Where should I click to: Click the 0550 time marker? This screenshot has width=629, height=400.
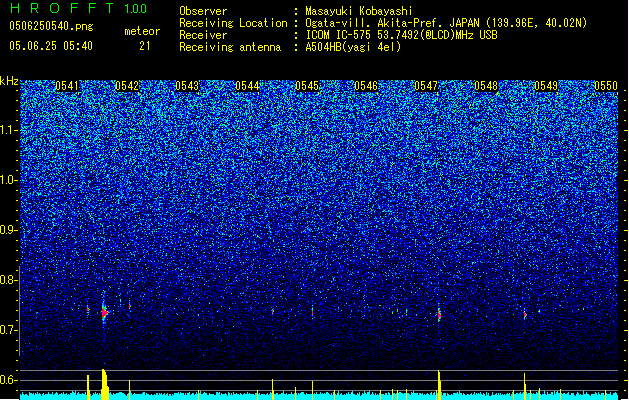tap(606, 86)
